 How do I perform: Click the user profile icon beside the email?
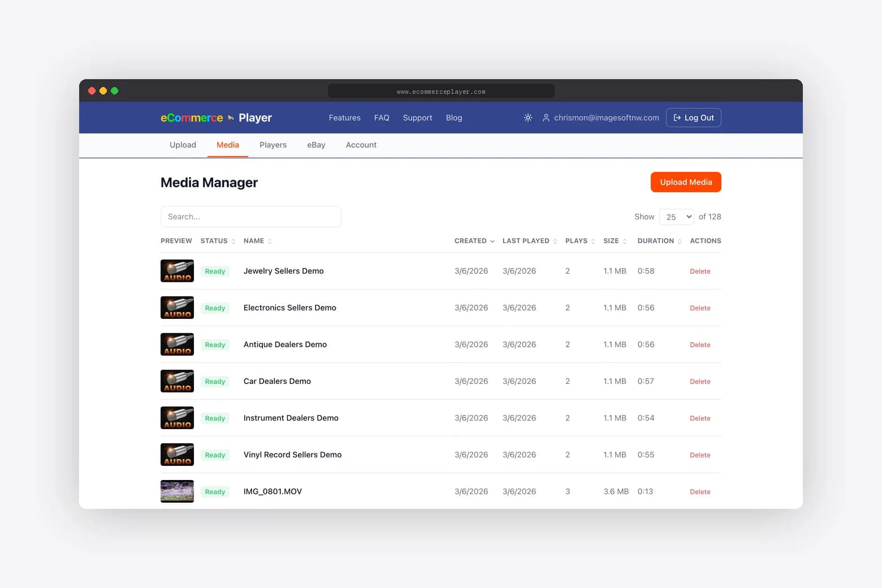click(546, 118)
